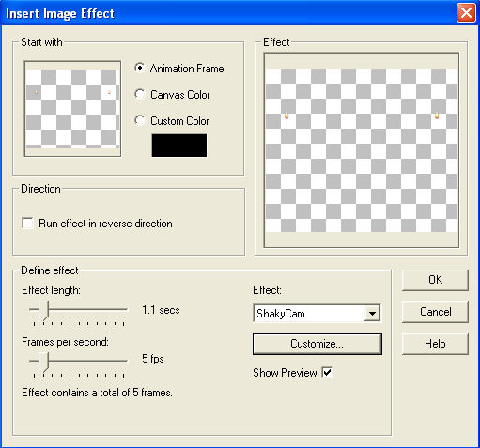
Task: Expand the ShakyCam effect dropdown arrow
Action: coord(372,314)
